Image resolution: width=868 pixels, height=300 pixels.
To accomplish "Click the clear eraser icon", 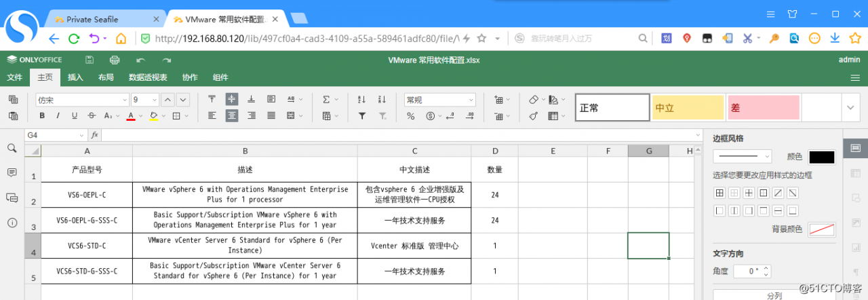I will pos(533,100).
